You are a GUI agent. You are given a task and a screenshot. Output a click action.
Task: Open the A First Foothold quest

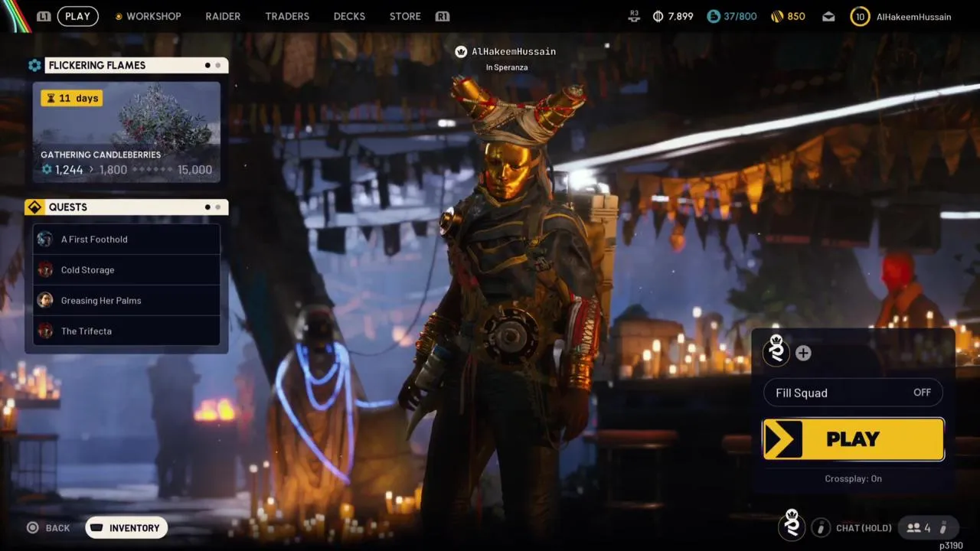pos(126,240)
